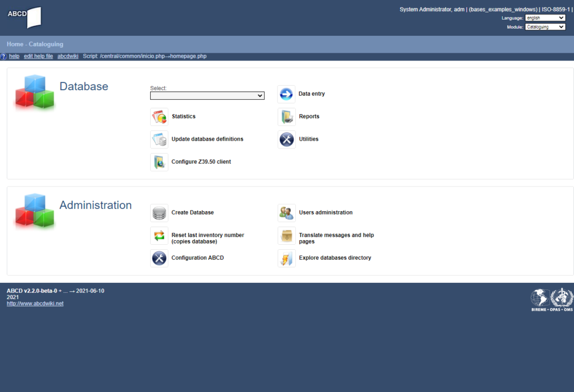
Task: Open the Language dropdown
Action: tap(545, 18)
